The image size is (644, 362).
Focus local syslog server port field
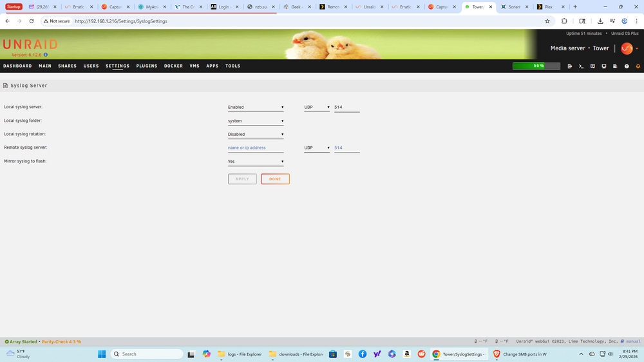pos(346,107)
